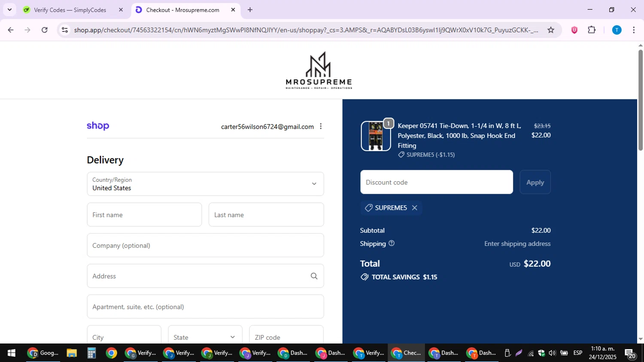Select the Checkout Mrosupreme.com tab
The height and width of the screenshot is (362, 644).
[182, 10]
